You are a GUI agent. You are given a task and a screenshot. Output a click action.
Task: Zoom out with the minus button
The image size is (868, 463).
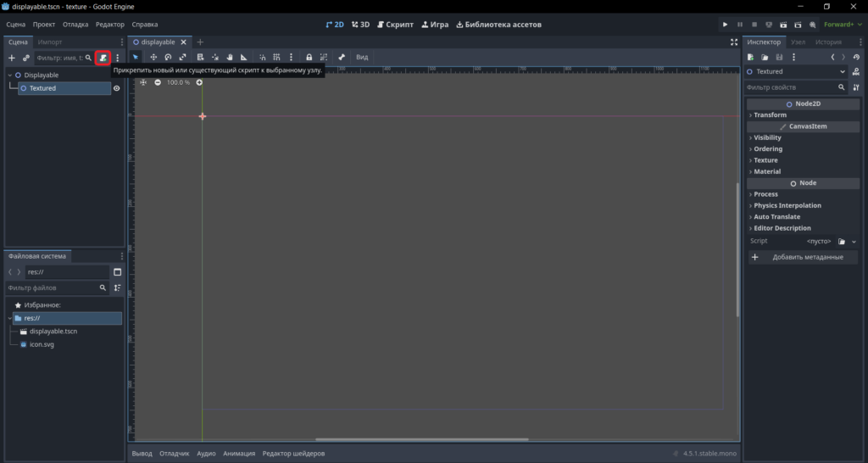pos(157,82)
